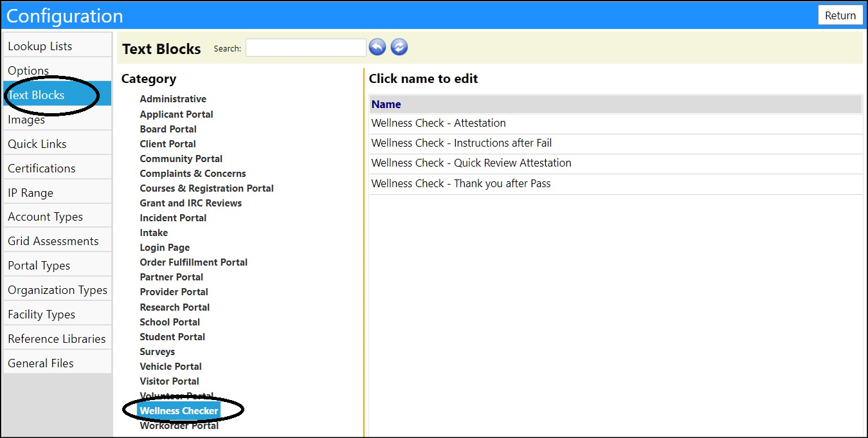The image size is (868, 438).
Task: Focus the Text Blocks search field
Action: click(306, 48)
